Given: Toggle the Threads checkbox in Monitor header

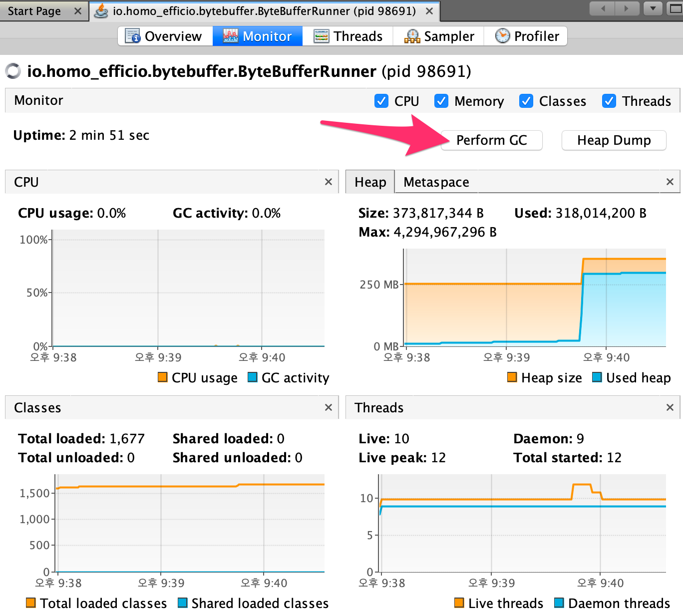Looking at the screenshot, I should (x=609, y=101).
